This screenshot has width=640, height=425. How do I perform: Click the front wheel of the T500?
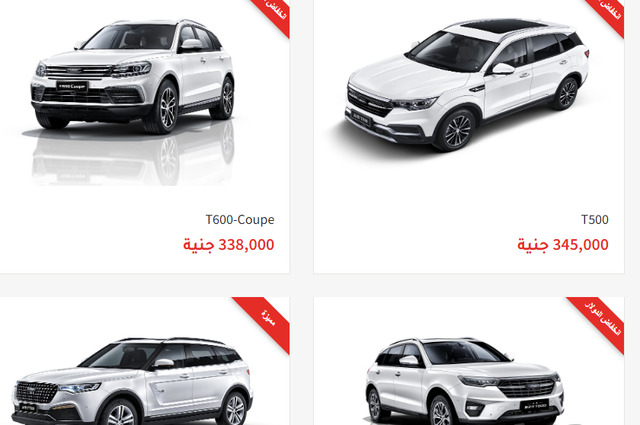tap(456, 131)
